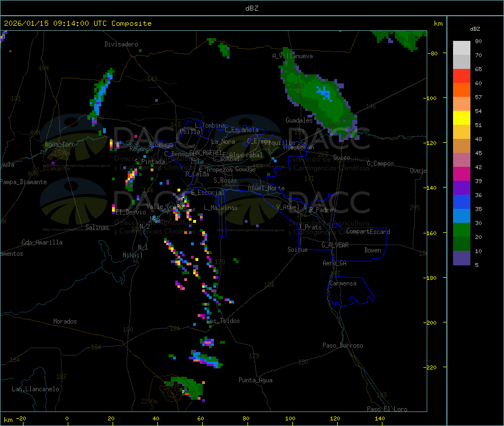Click the 'CompantEscard' map label

[x=368, y=231]
